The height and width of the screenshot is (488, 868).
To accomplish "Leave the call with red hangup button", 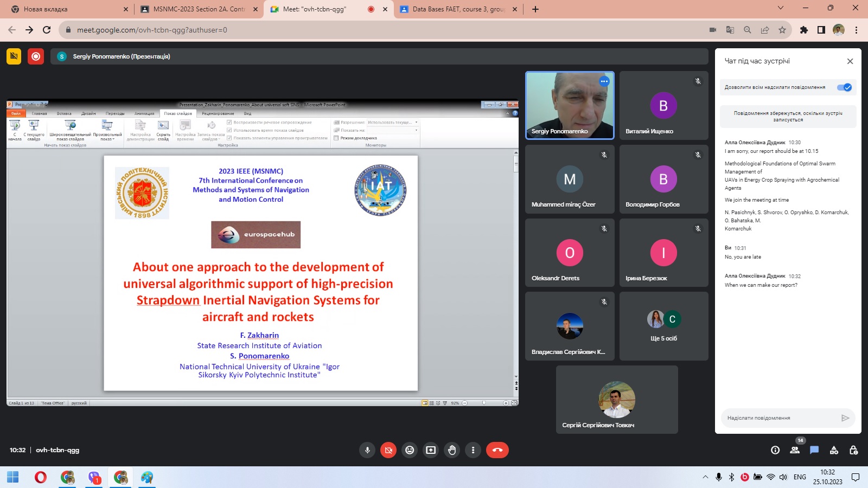I will [497, 450].
